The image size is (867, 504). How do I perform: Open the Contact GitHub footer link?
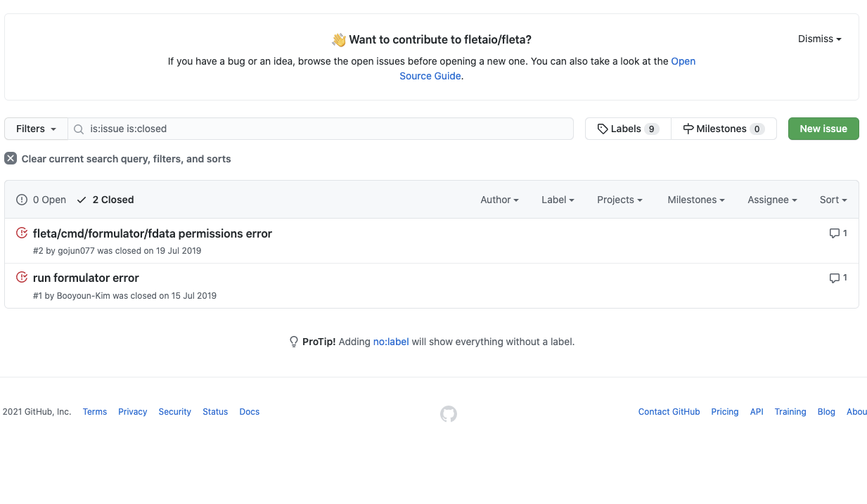click(x=669, y=412)
